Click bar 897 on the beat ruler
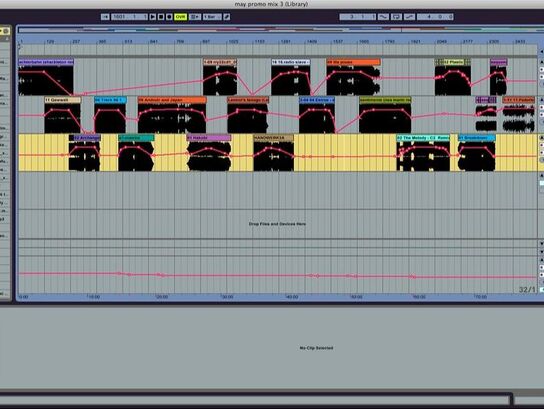544x409 pixels. pyautogui.click(x=206, y=42)
